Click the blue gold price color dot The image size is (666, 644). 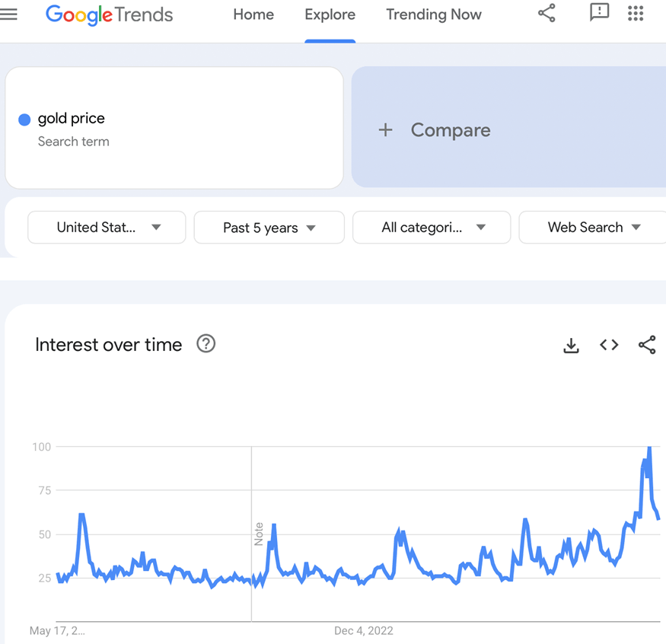click(x=24, y=120)
